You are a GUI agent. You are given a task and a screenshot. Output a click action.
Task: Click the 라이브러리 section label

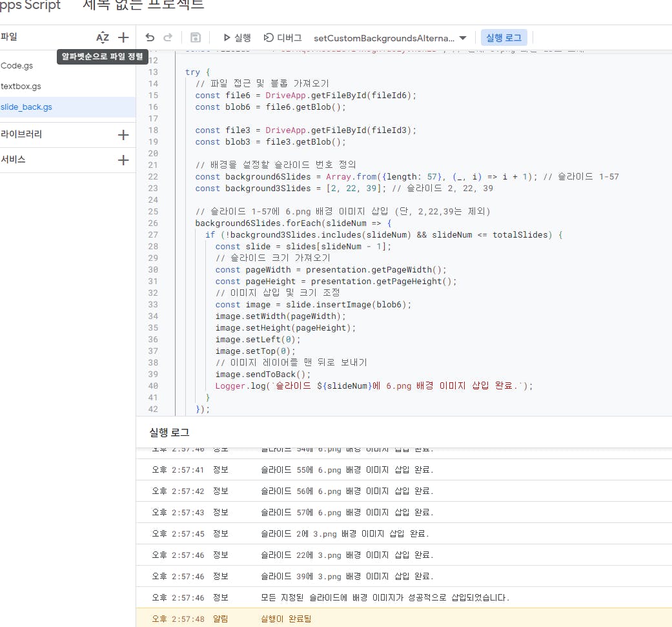[21, 134]
